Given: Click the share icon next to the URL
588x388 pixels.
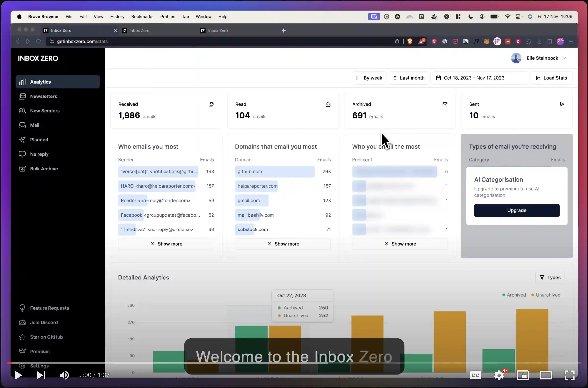Looking at the screenshot, I should click(397, 41).
